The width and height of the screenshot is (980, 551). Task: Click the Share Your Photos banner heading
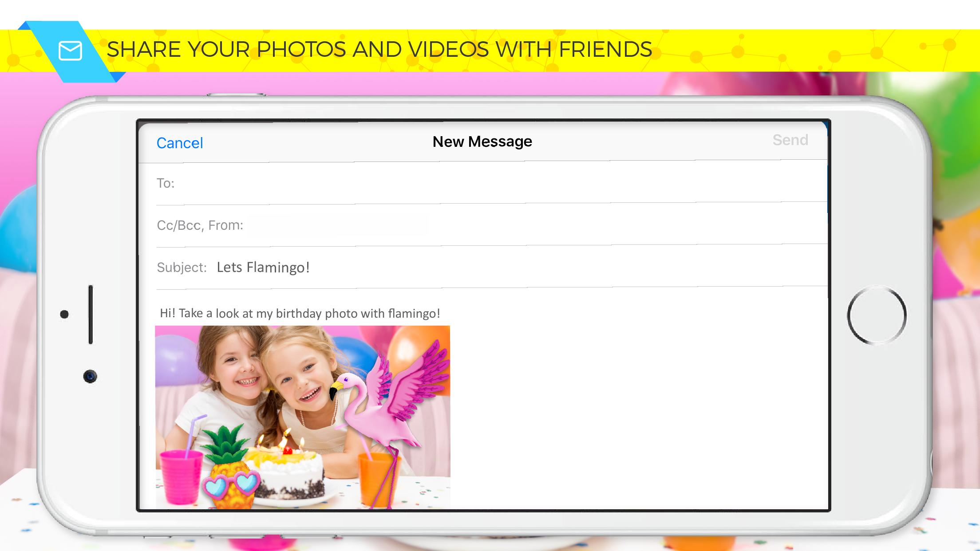(379, 49)
